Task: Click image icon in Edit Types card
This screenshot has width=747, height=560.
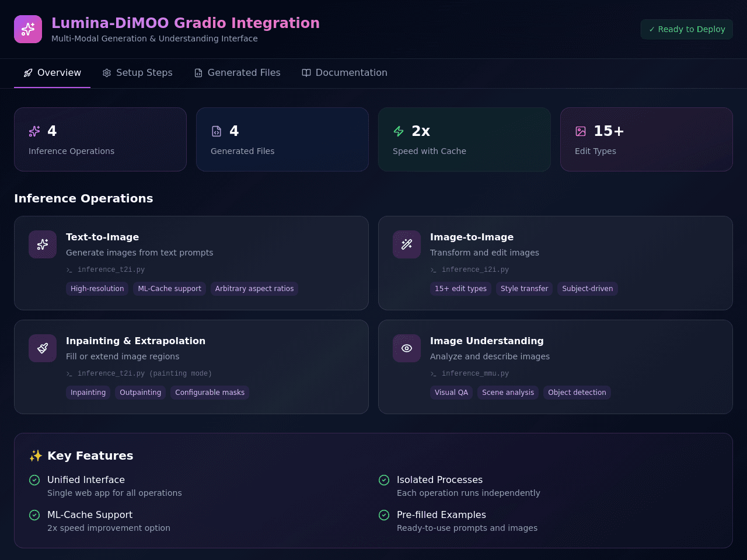Action: [581, 131]
